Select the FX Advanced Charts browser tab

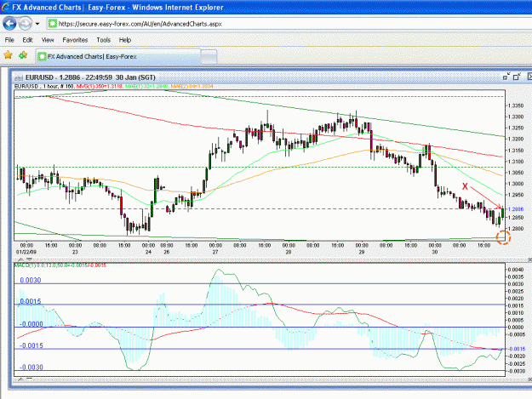(118, 57)
